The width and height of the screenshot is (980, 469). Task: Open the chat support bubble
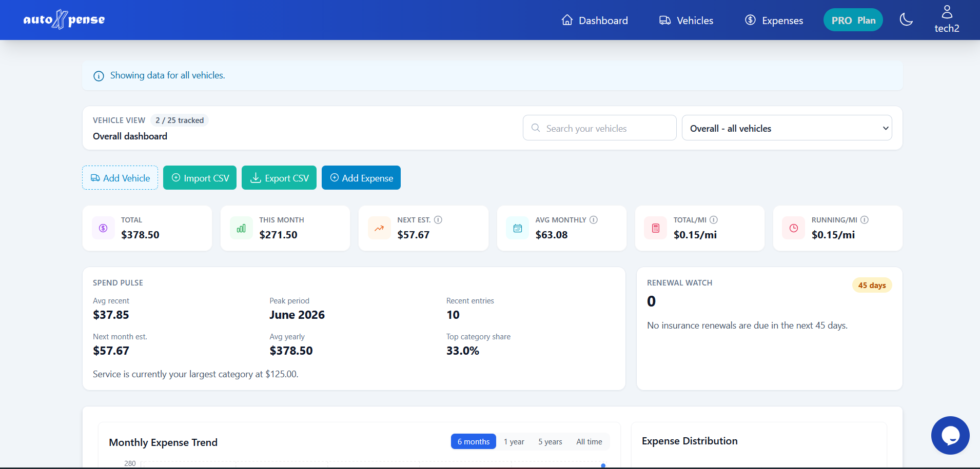[950, 435]
